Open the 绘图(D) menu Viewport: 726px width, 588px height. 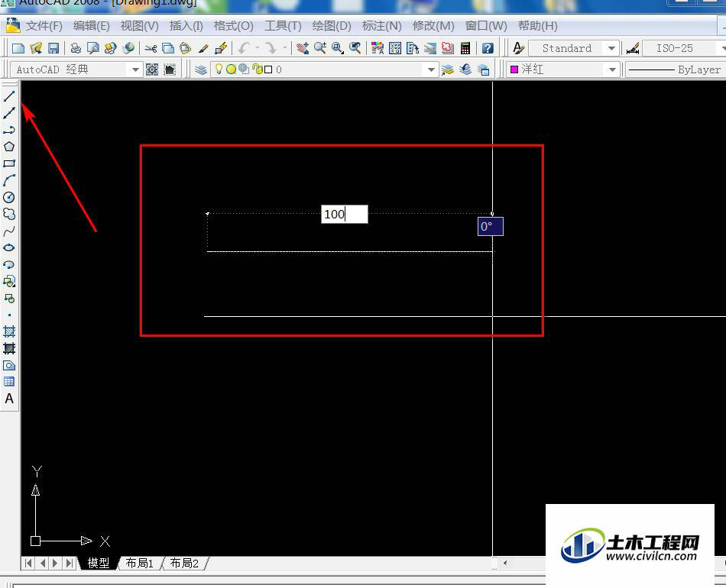point(332,26)
